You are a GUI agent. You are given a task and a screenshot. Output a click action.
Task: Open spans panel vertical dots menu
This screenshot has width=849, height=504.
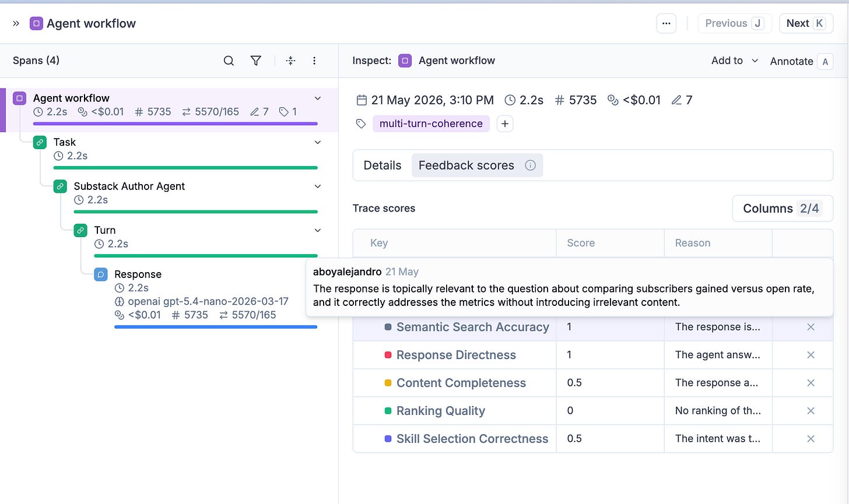(314, 61)
